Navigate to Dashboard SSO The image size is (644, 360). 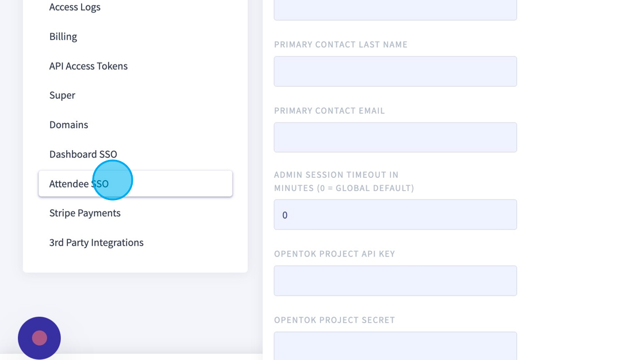[83, 154]
